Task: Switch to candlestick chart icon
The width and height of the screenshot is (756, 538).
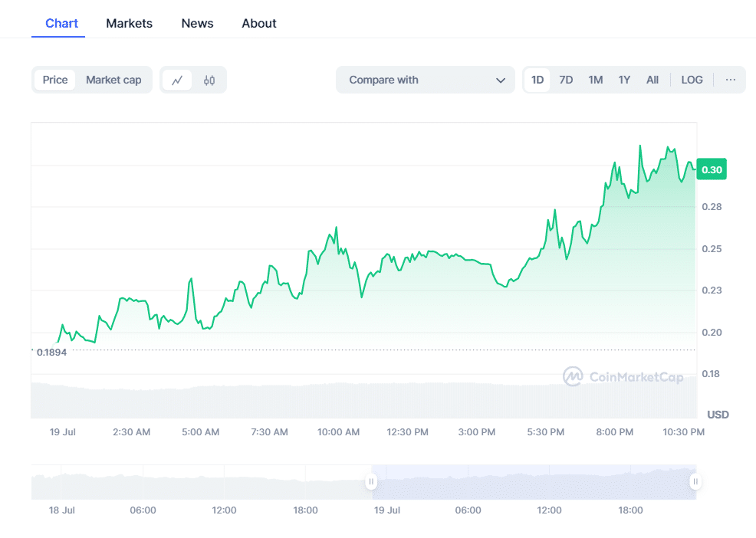Action: 209,80
